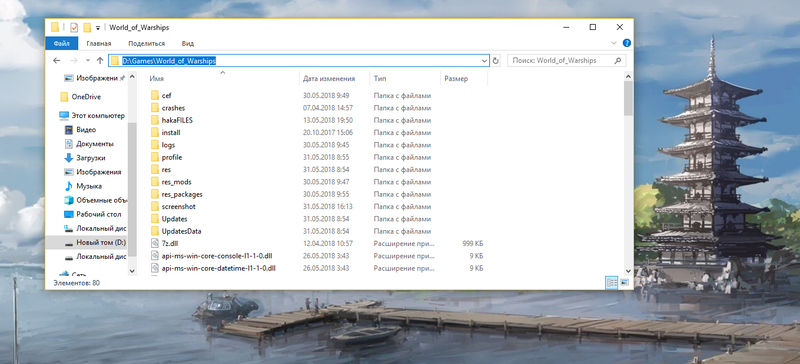Viewport: 800px width, 364px height.
Task: Go up one folder level arrow
Action: 100,61
